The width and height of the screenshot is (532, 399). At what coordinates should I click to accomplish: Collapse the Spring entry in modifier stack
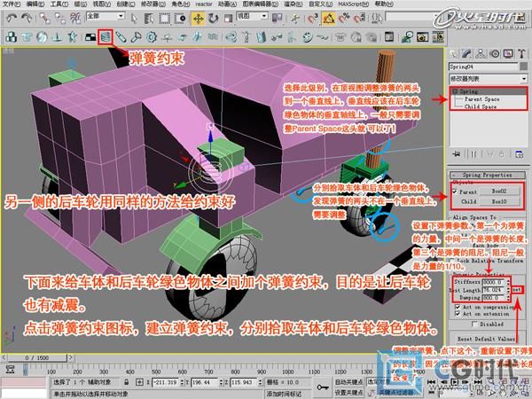click(x=455, y=91)
